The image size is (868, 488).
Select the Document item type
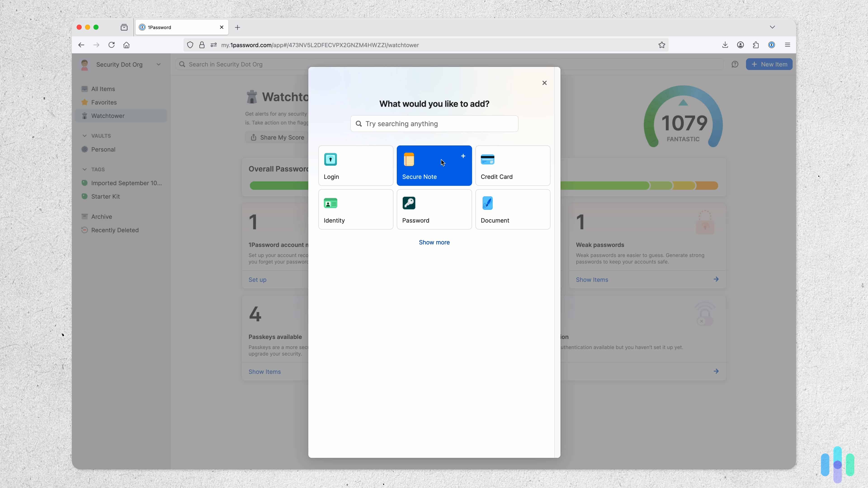pyautogui.click(x=512, y=209)
